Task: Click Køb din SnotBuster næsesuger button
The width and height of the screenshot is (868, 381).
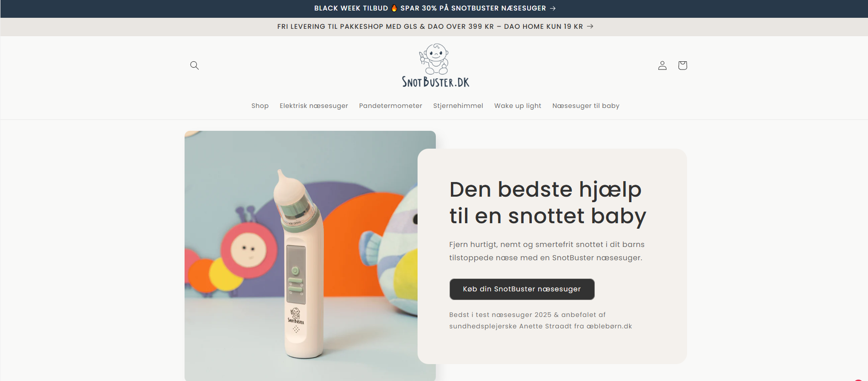Action: 522,289
